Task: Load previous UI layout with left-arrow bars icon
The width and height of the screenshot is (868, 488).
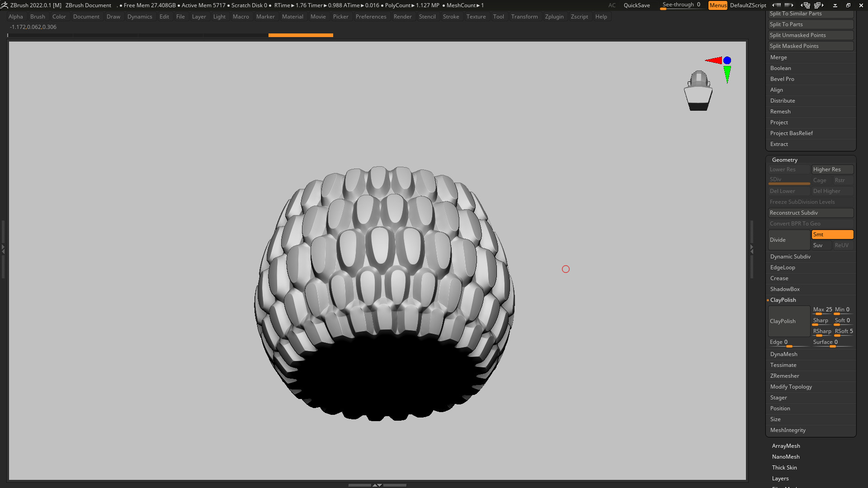Action: click(x=777, y=5)
